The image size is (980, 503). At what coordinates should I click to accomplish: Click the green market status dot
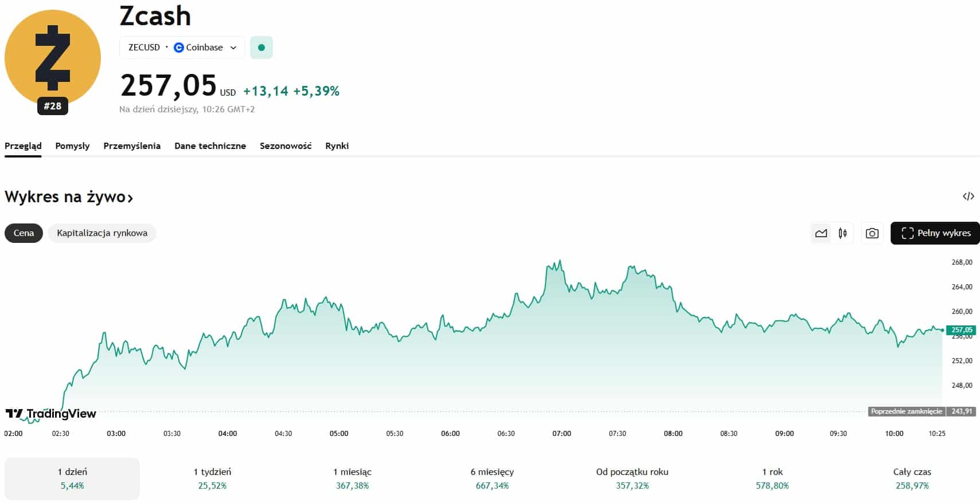pos(261,48)
